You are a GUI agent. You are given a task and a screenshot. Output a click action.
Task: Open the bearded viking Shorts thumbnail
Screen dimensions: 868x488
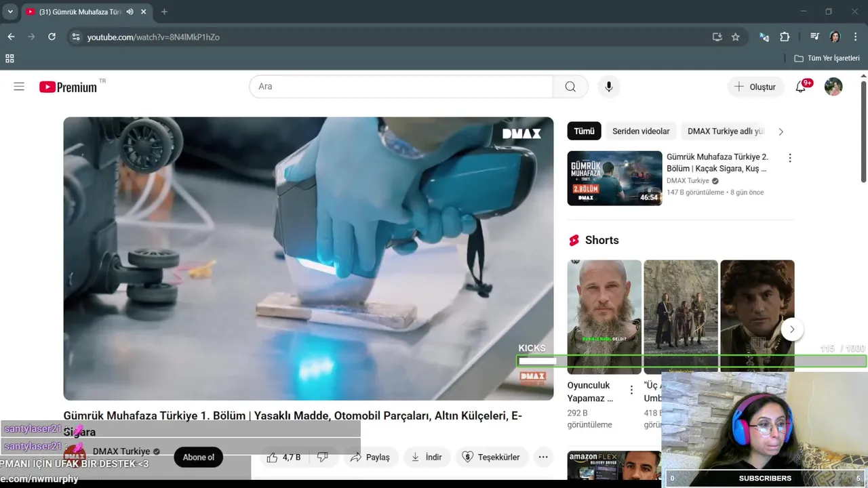tap(604, 317)
